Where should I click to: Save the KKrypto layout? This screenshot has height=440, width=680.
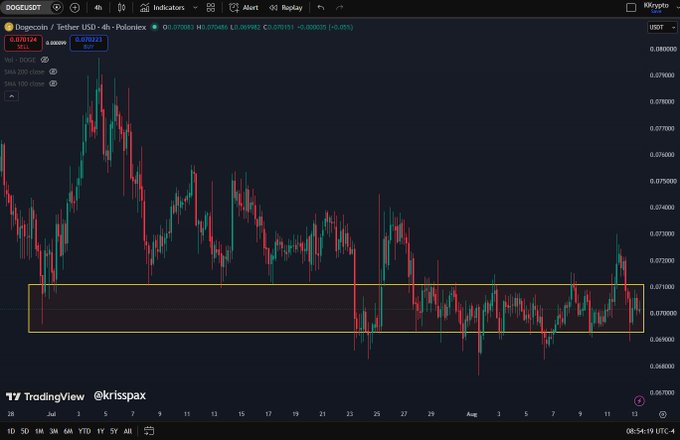tap(656, 11)
